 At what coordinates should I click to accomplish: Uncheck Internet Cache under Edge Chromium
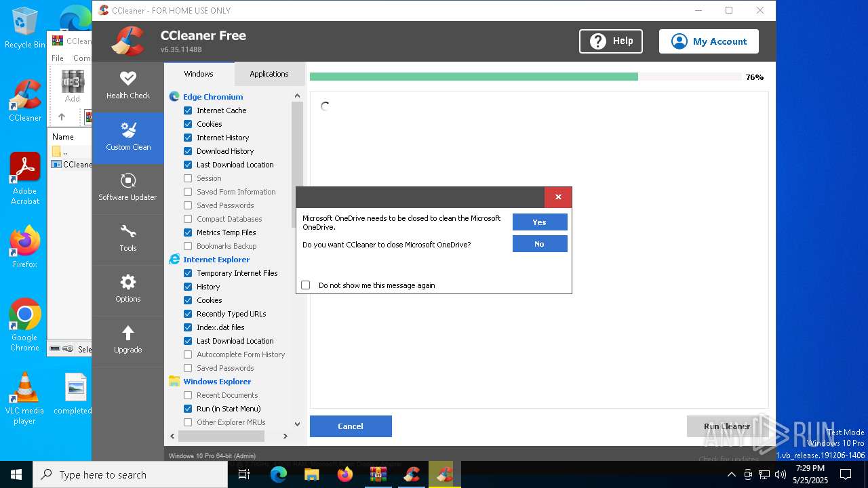point(188,110)
